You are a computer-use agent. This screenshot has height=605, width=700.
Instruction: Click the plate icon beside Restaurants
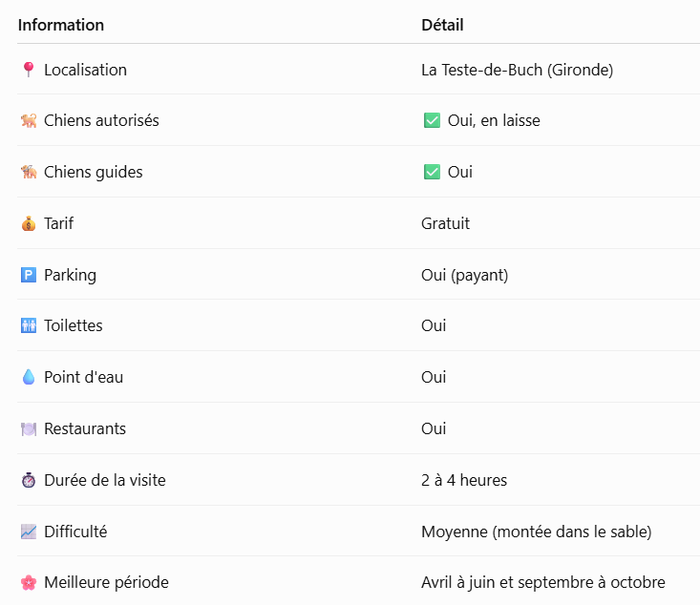pyautogui.click(x=29, y=428)
